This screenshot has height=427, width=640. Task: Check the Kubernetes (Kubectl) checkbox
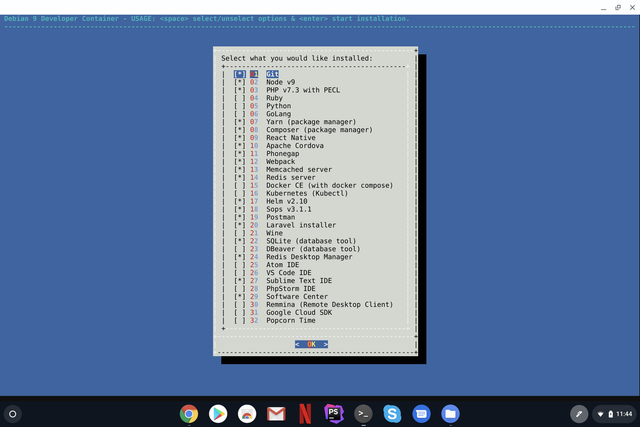pos(240,193)
